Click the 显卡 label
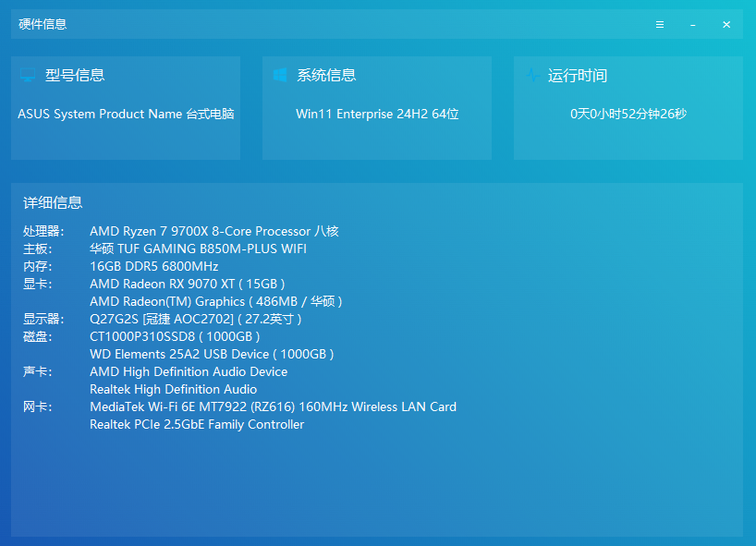The image size is (756, 546). pyautogui.click(x=38, y=285)
